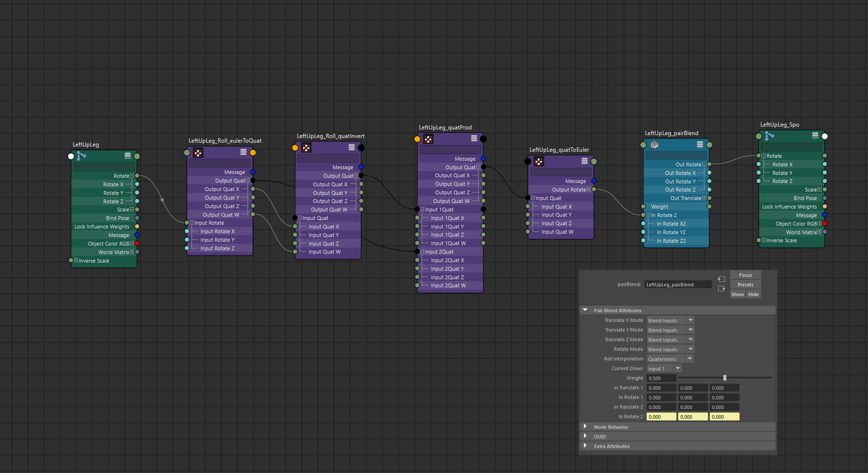Click the LeftUpLeg_pairBlend node cube icon
This screenshot has width=868, height=473.
point(655,145)
